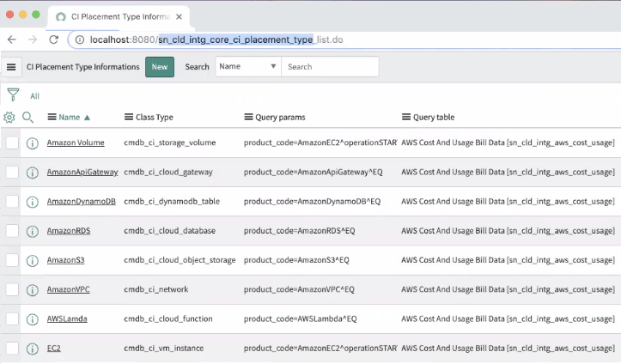Go forward in browser history

click(x=33, y=39)
